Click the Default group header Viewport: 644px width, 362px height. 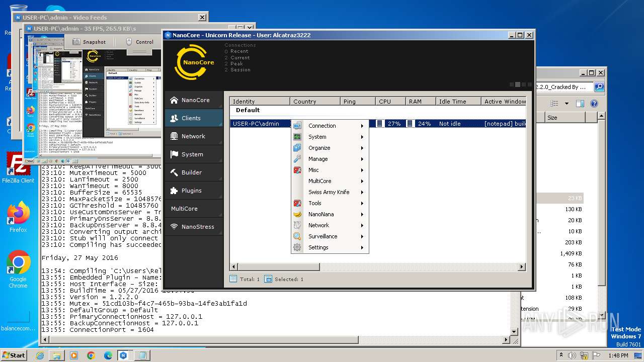(248, 110)
